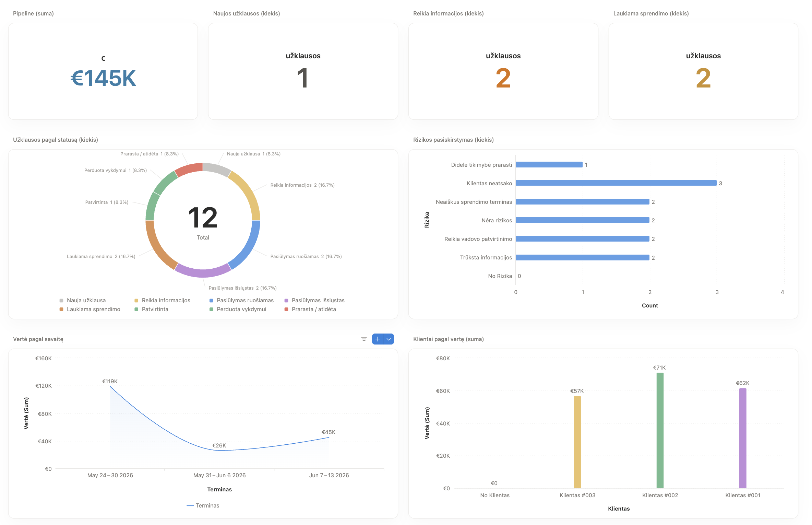Image resolution: width=812 pixels, height=525 pixels.
Task: Toggle the Prarasta / atidėta legend entry
Action: click(310, 309)
